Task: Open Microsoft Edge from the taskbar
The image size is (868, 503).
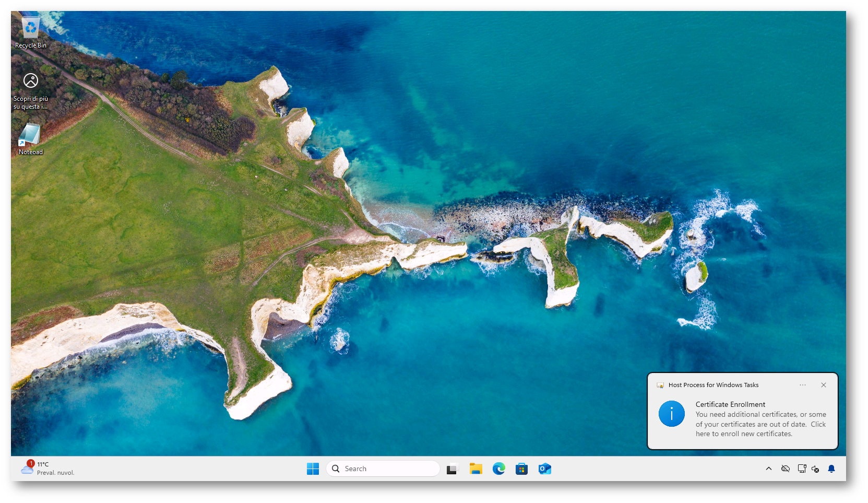Action: coord(499,469)
